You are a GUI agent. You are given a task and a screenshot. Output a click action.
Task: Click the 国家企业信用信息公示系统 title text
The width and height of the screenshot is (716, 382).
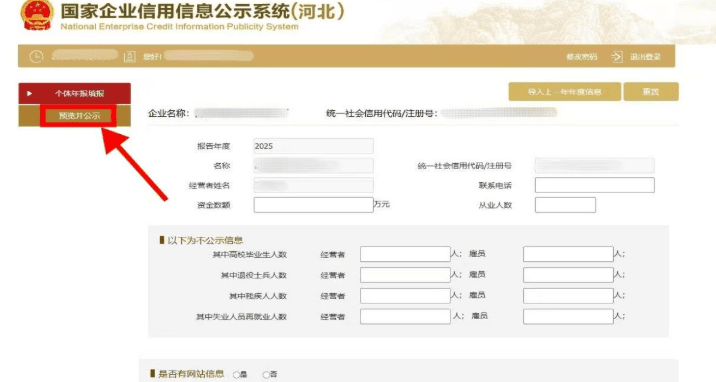[202, 11]
